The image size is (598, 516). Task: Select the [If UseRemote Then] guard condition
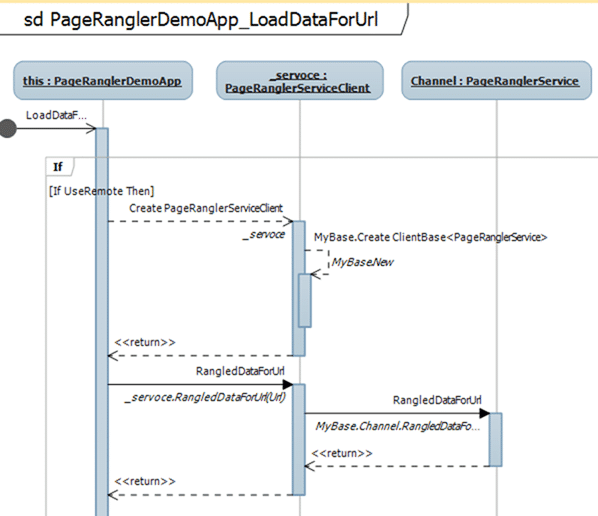[x=101, y=191]
